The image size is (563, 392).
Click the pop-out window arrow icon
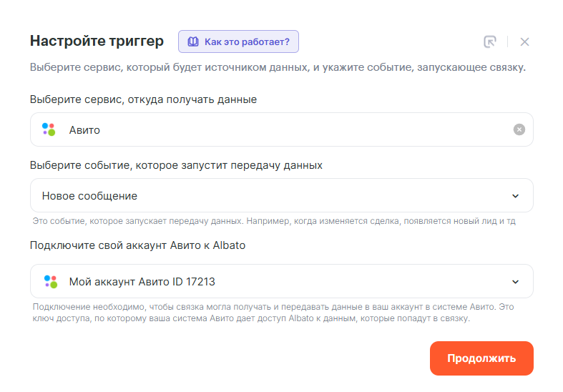click(x=489, y=41)
